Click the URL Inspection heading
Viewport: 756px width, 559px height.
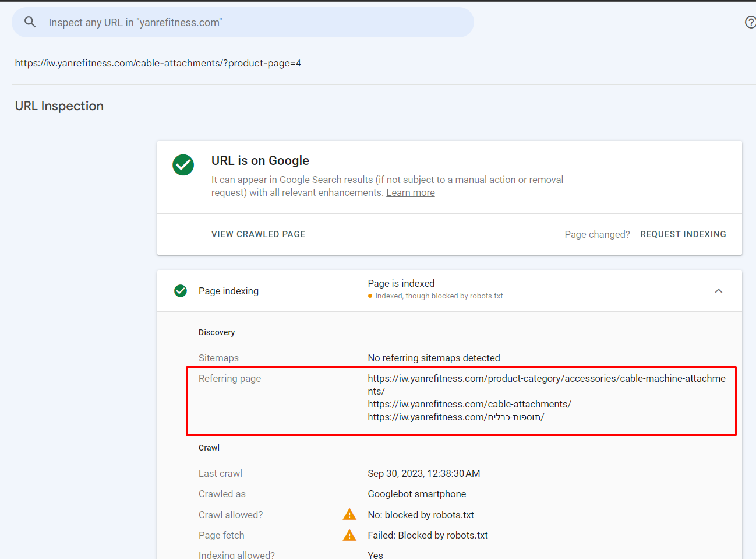[x=59, y=106]
